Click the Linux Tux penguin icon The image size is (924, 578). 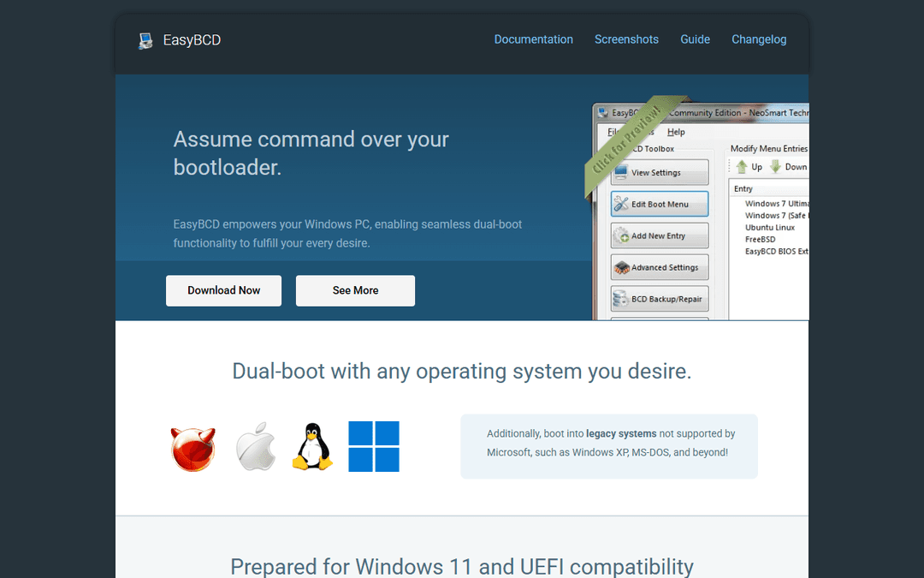(x=312, y=446)
